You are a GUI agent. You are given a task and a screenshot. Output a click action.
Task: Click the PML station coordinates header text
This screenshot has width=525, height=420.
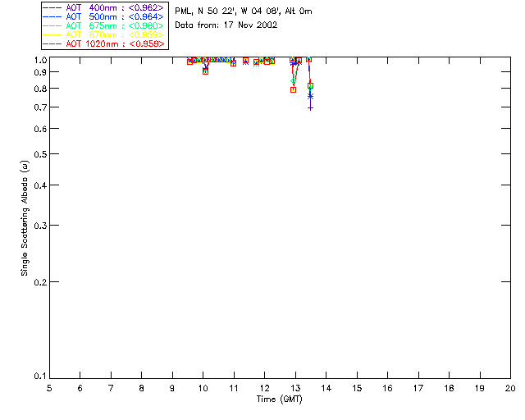(x=244, y=11)
